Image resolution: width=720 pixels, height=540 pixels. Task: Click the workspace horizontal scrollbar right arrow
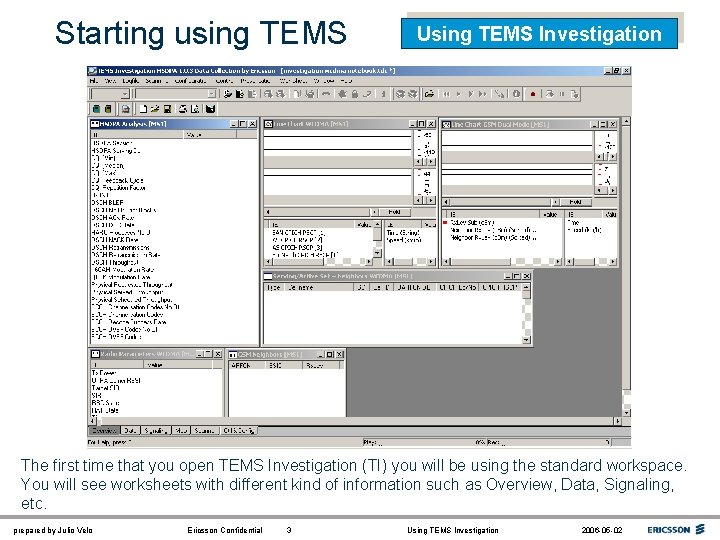click(x=618, y=421)
